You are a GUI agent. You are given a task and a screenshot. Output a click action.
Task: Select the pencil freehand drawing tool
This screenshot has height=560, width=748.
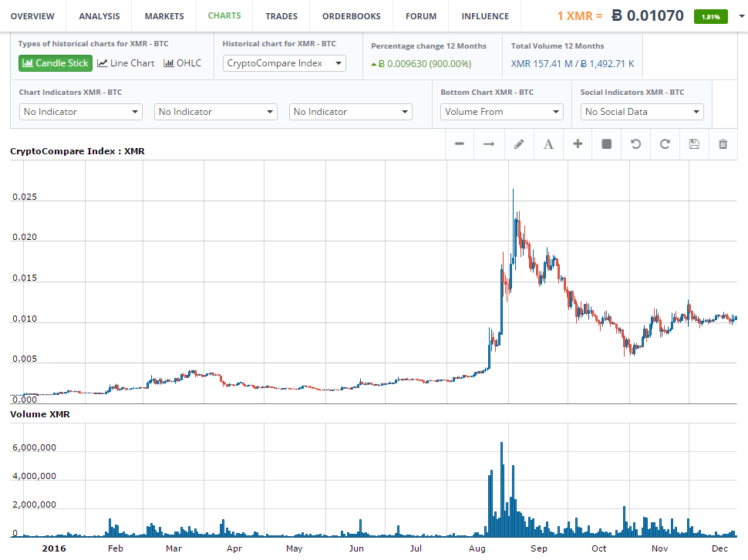[519, 144]
